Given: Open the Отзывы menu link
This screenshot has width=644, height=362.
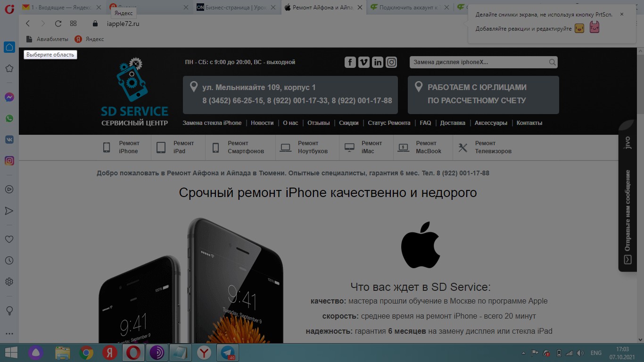Looking at the screenshot, I should pos(319,123).
